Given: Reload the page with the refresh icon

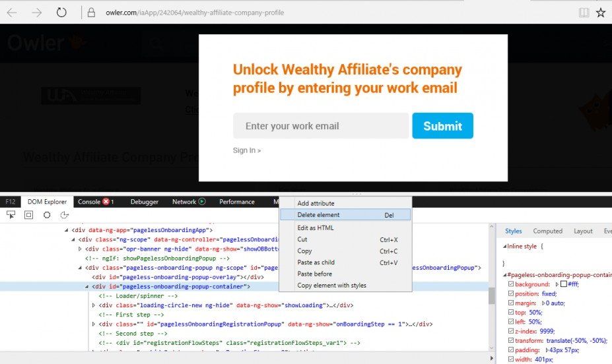Looking at the screenshot, I should [x=61, y=13].
